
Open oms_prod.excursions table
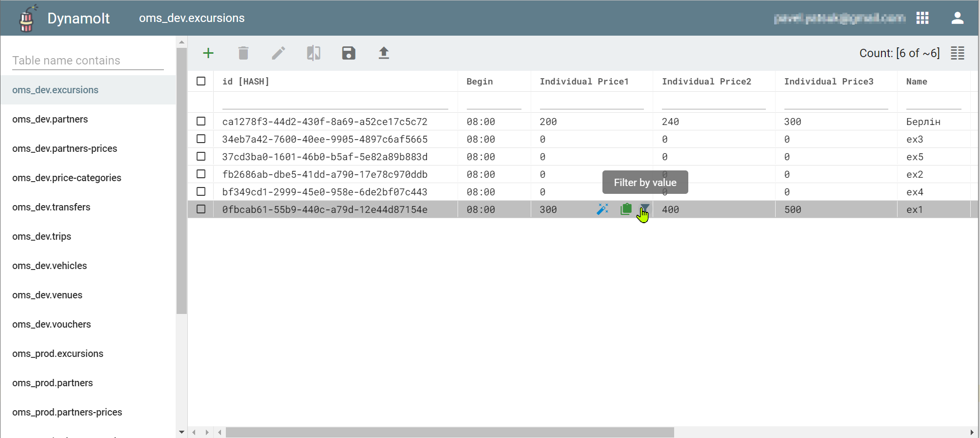click(58, 354)
